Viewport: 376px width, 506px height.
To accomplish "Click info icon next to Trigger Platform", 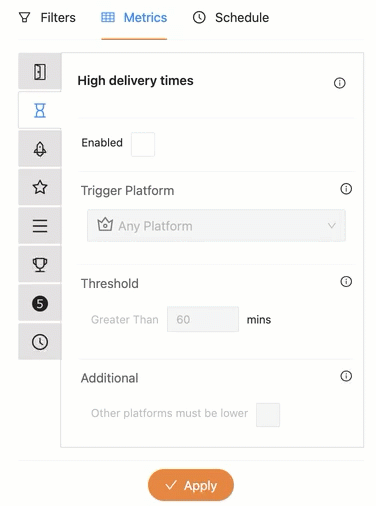I will coord(346,189).
